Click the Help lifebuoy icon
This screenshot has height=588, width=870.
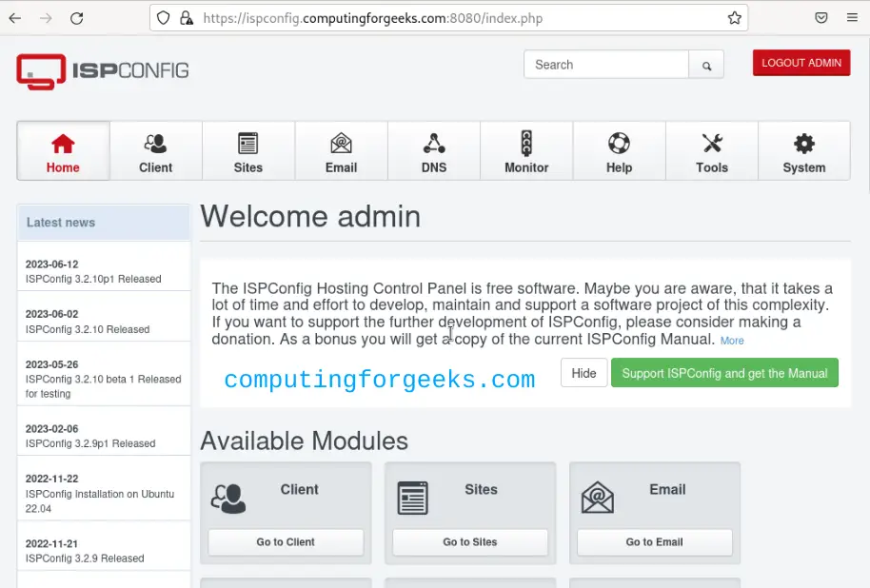tap(619, 144)
